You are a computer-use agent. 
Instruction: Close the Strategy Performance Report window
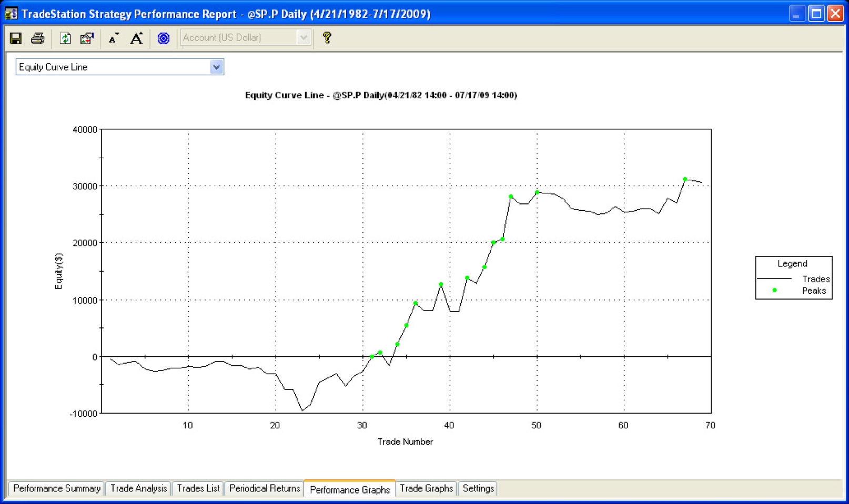click(835, 14)
